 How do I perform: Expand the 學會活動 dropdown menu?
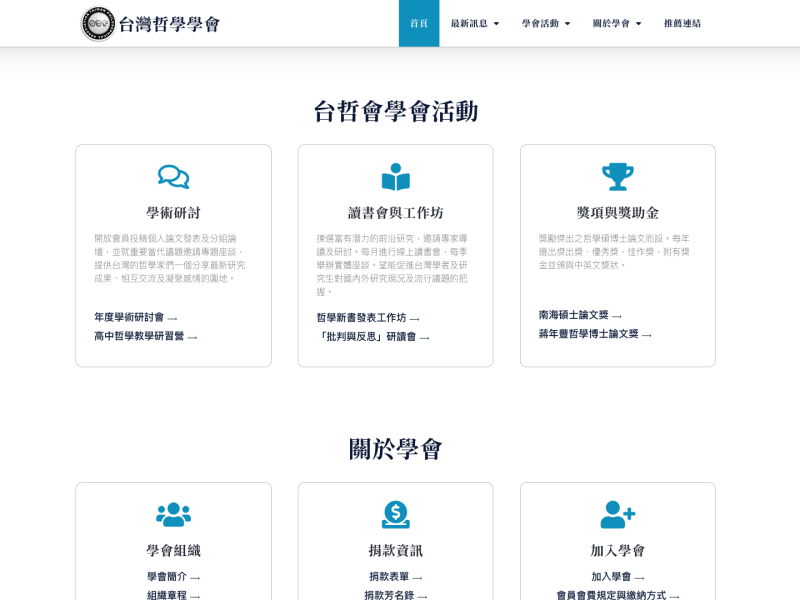pos(545,24)
